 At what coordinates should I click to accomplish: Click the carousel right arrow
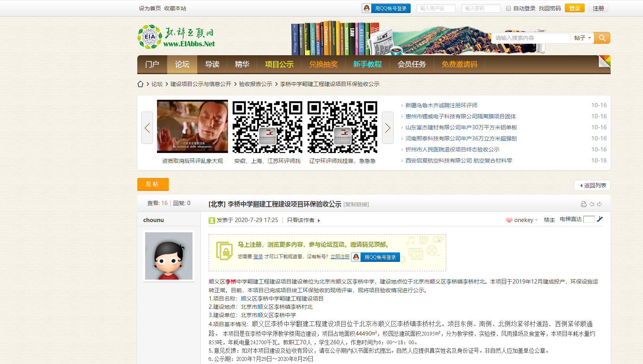(388, 128)
